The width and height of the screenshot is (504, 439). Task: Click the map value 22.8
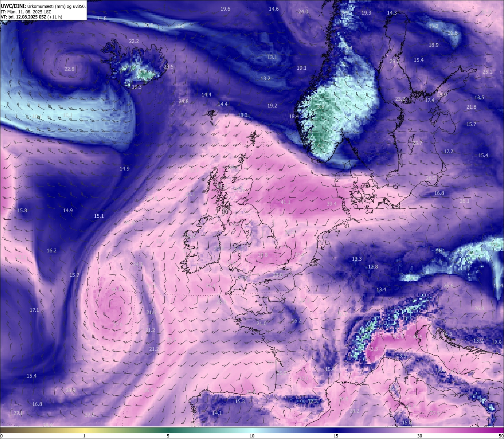coord(69,69)
